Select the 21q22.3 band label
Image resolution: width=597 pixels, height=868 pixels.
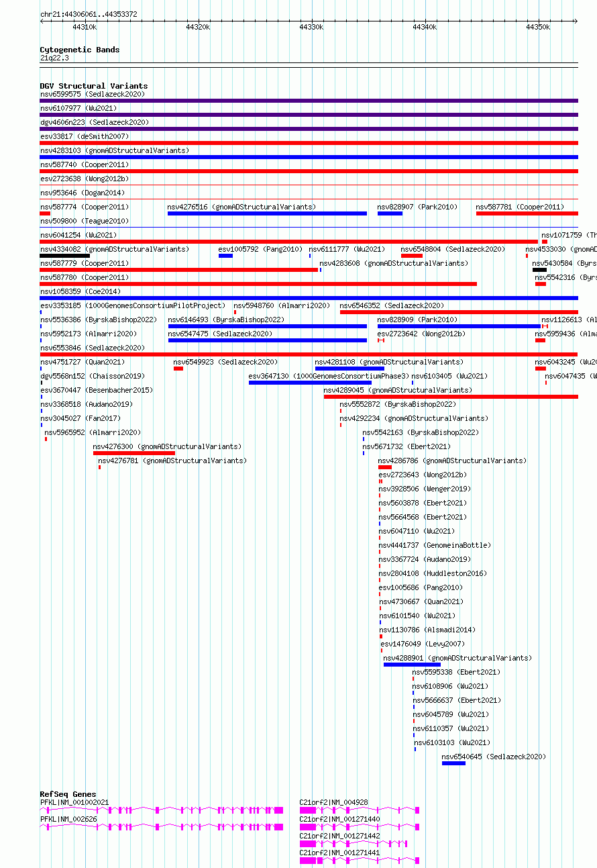(54, 58)
